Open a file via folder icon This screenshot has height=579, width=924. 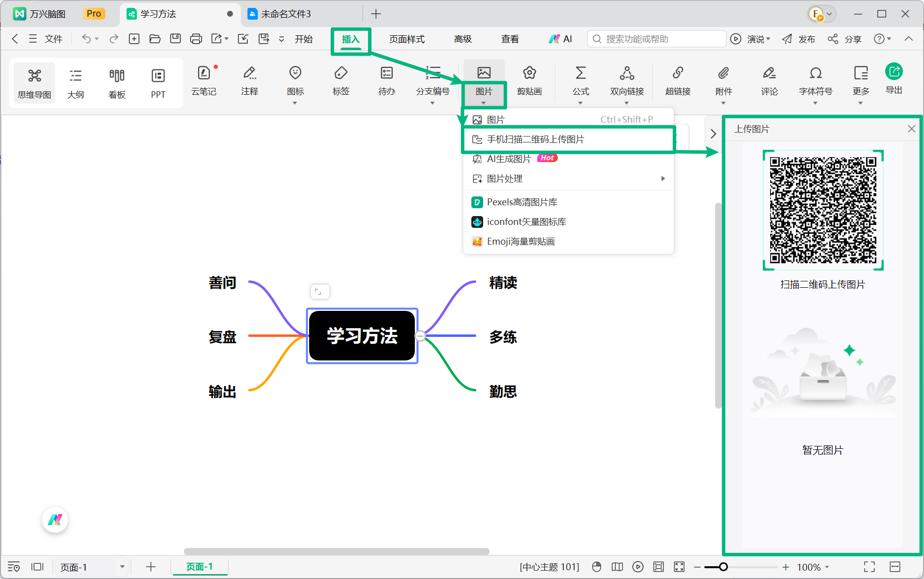[155, 39]
